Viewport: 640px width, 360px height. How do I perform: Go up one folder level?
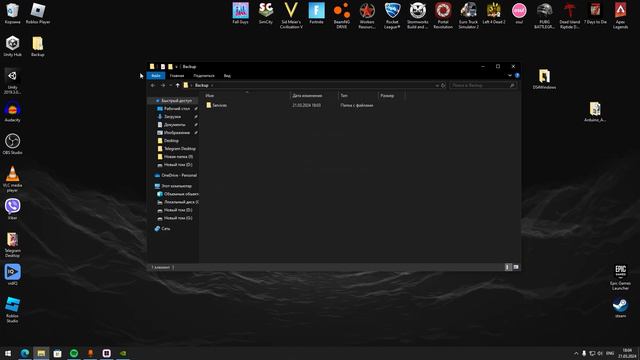point(178,85)
